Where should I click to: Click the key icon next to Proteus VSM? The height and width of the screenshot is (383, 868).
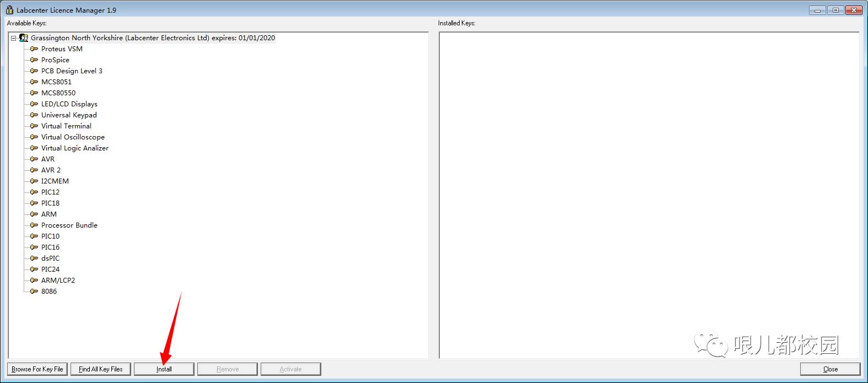pos(34,49)
